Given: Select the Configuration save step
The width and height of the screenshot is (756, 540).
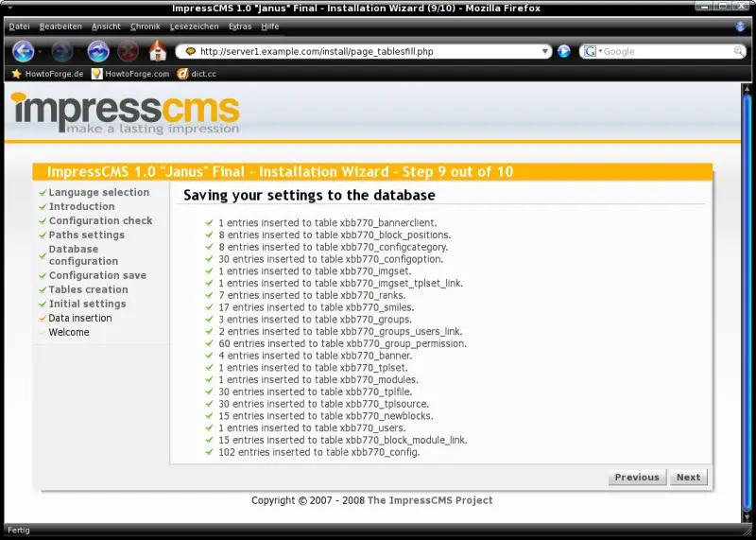Looking at the screenshot, I should click(97, 275).
